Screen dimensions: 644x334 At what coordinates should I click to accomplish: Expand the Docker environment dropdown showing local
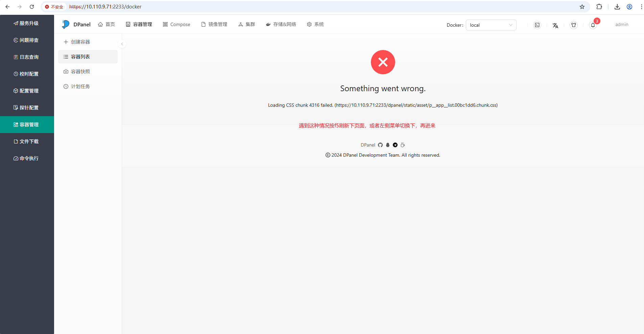coord(491,25)
